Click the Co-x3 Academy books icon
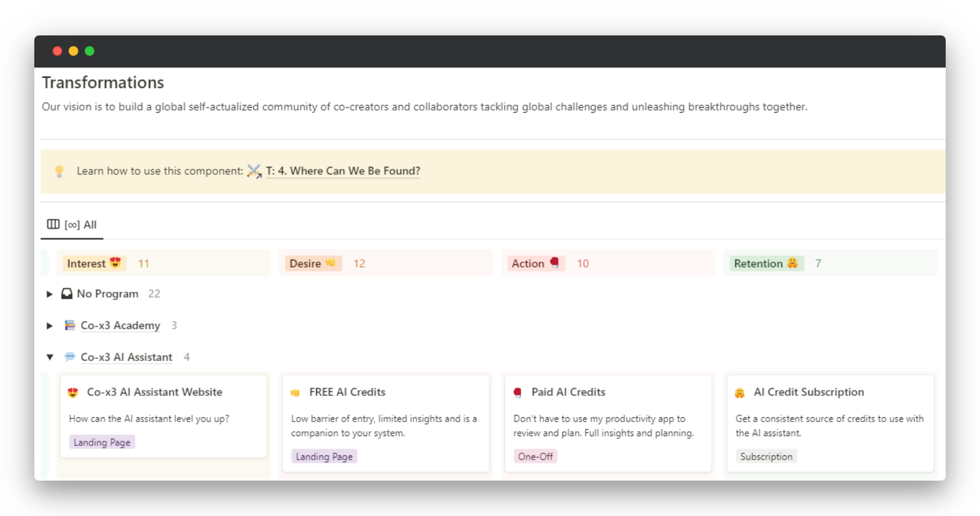Image resolution: width=980 pixels, height=516 pixels. [70, 326]
